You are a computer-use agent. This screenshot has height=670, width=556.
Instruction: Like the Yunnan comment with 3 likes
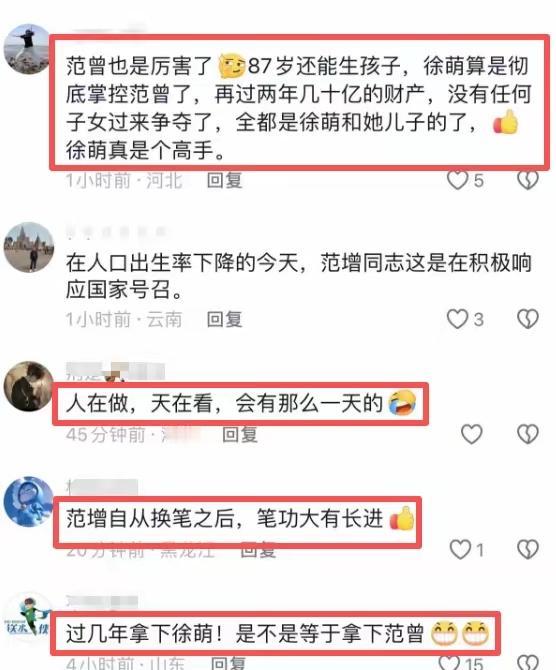pos(457,319)
